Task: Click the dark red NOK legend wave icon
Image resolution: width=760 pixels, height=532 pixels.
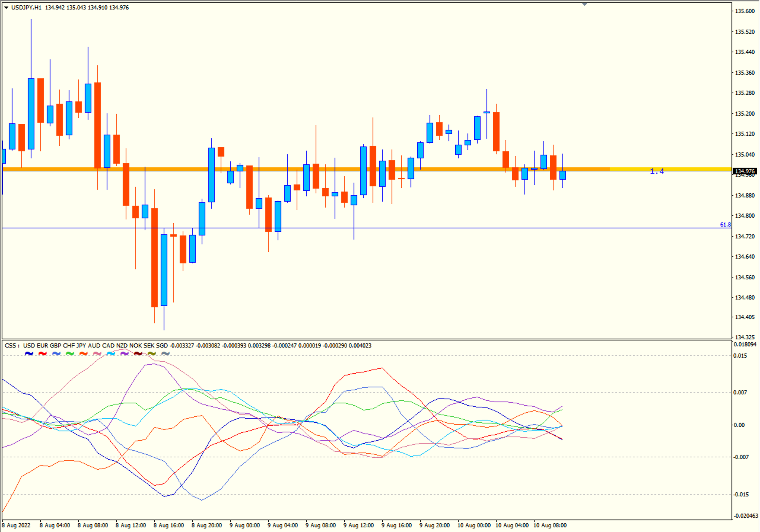Action: coord(138,354)
